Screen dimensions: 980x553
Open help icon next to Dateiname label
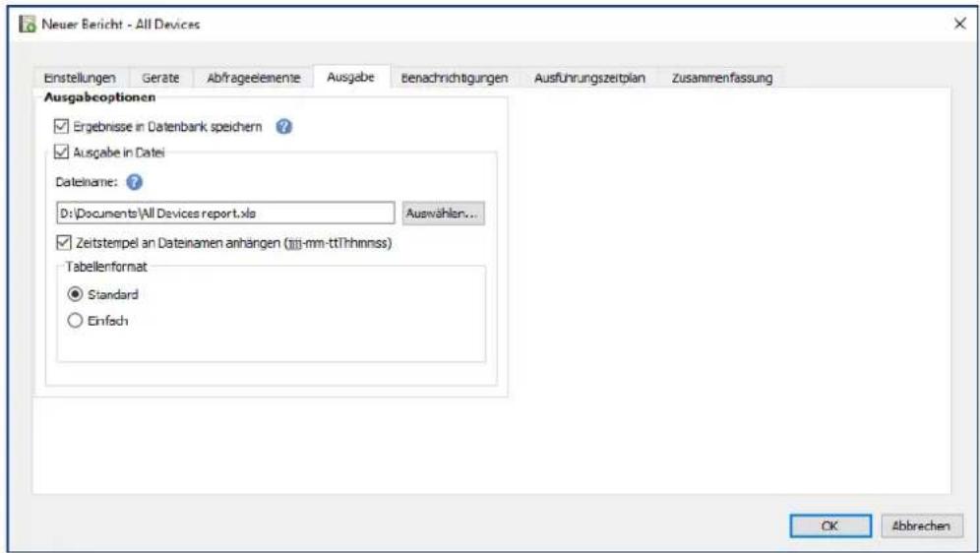coord(135,182)
